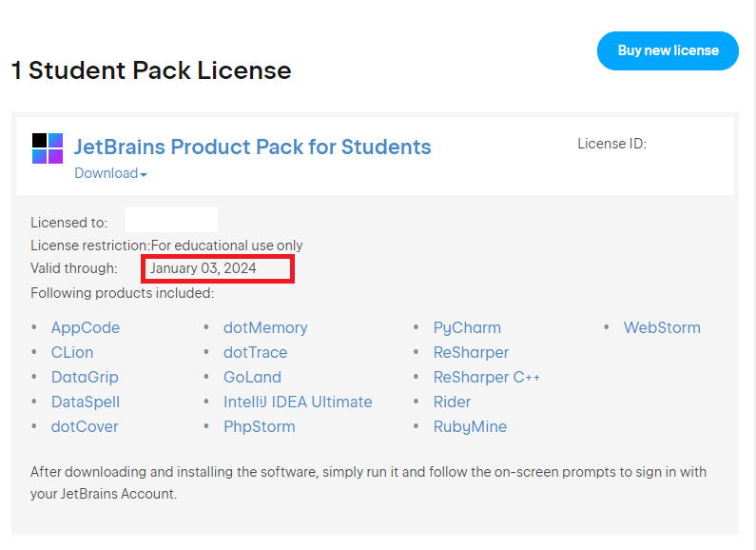Open the PhpStorm product link
Image resolution: width=756 pixels, height=550 pixels.
click(x=260, y=426)
